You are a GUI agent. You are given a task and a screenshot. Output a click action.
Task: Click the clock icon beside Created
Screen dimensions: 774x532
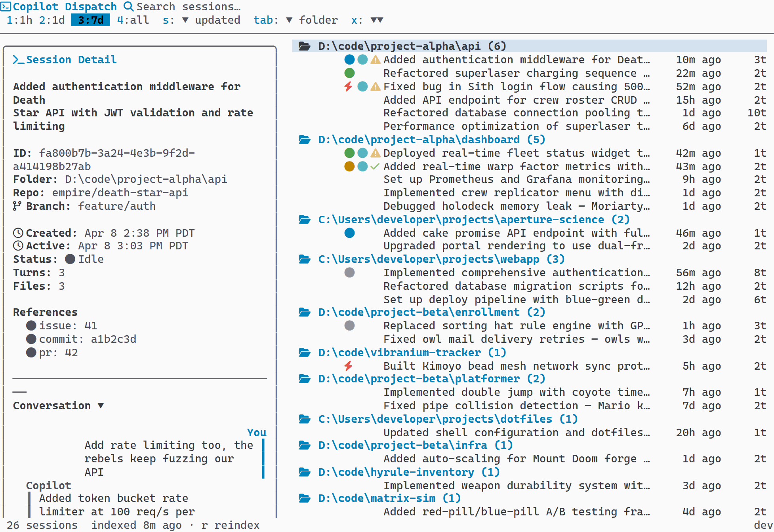(18, 233)
